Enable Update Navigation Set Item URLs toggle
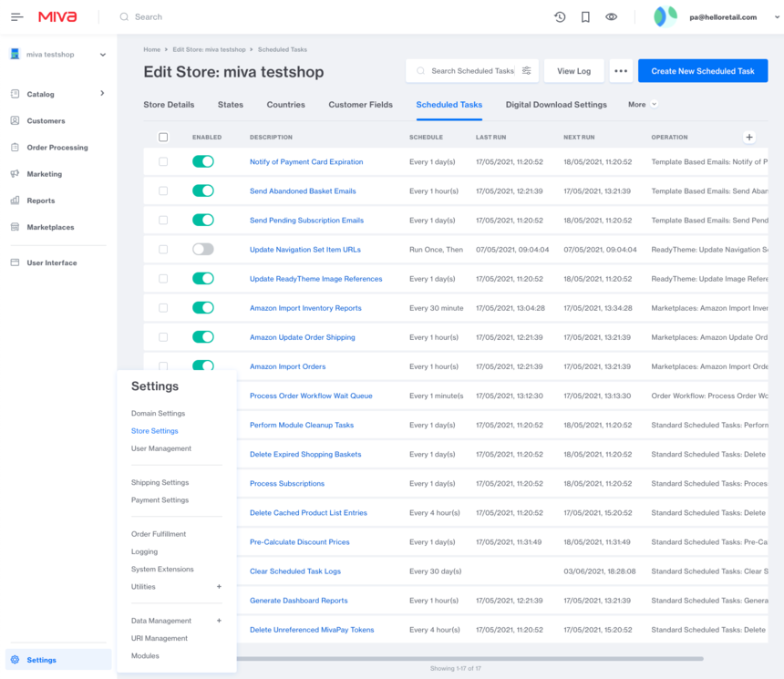Image resolution: width=784 pixels, height=679 pixels. coord(202,250)
